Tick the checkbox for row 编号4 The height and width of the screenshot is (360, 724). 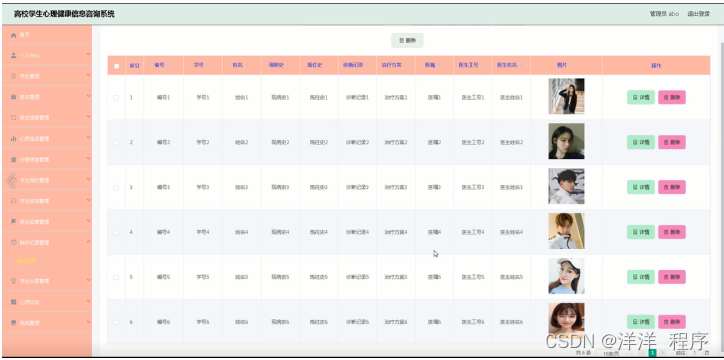click(116, 232)
